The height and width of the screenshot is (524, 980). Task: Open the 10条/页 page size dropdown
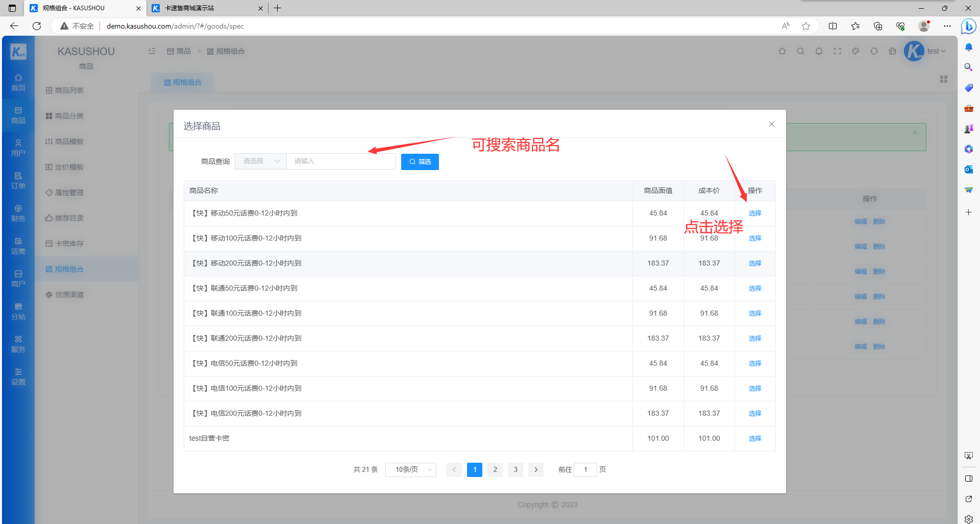(411, 469)
